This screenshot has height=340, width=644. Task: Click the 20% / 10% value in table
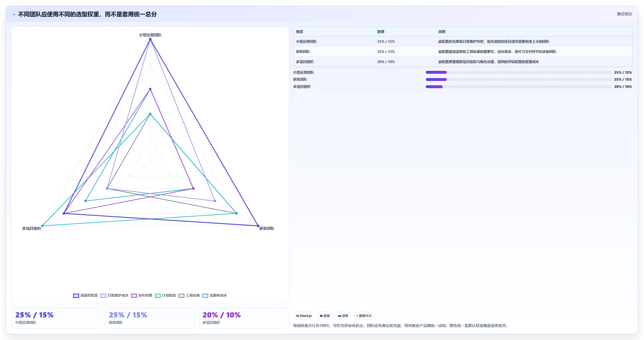coord(386,62)
